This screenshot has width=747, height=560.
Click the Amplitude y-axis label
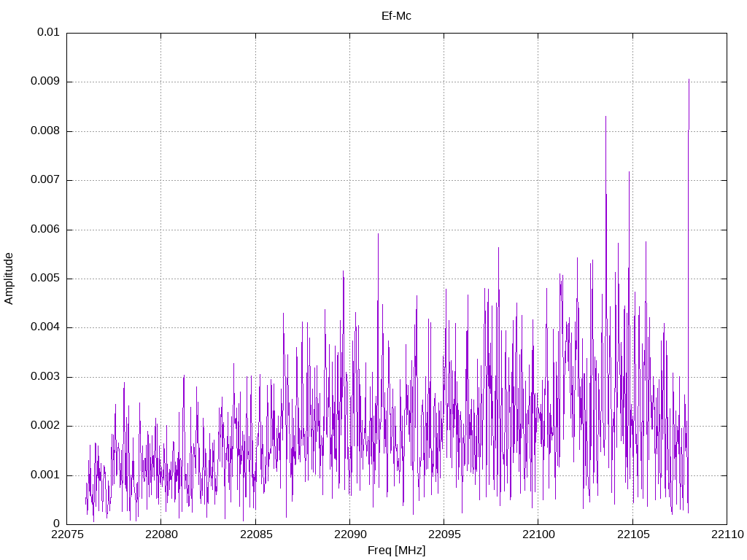(x=9, y=279)
